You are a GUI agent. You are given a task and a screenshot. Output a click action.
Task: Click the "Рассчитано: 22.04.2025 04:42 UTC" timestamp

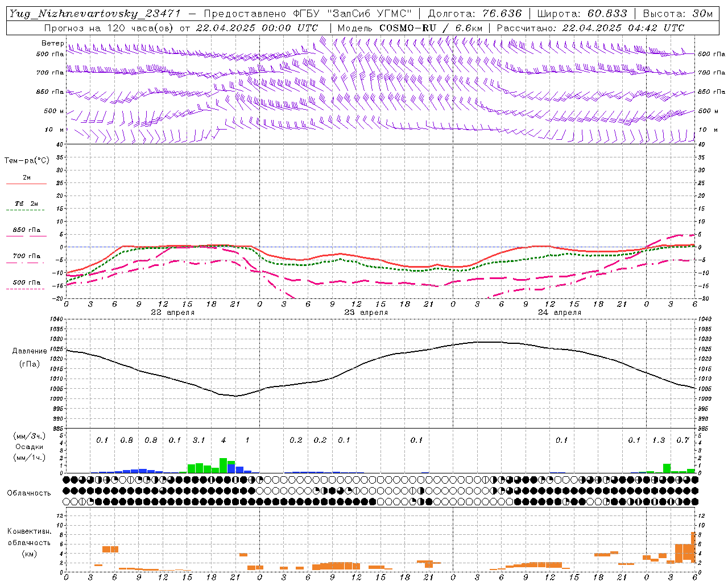(590, 28)
